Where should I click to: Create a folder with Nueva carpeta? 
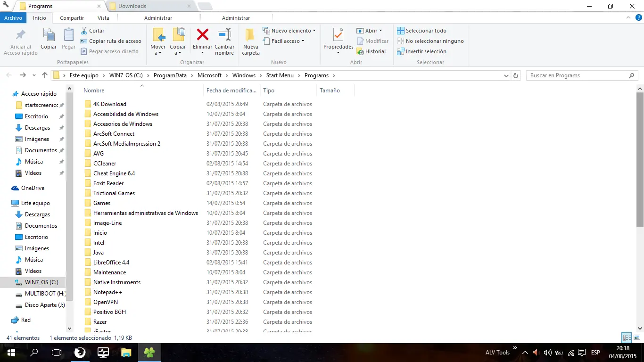coord(251,42)
